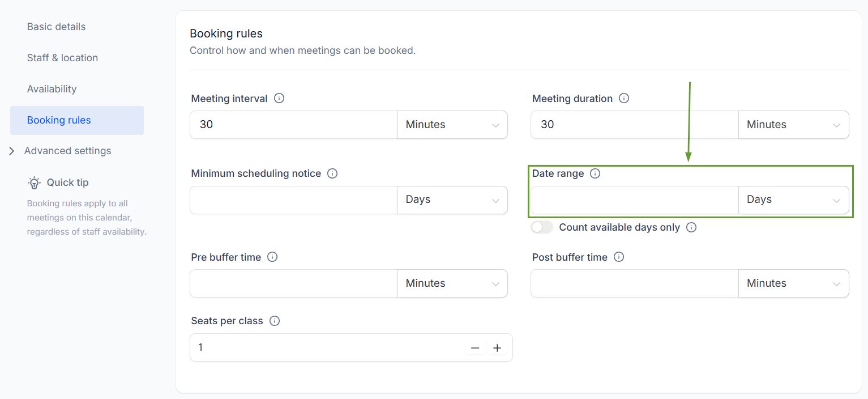Focus the Date range input field
The image size is (868, 399).
(635, 199)
